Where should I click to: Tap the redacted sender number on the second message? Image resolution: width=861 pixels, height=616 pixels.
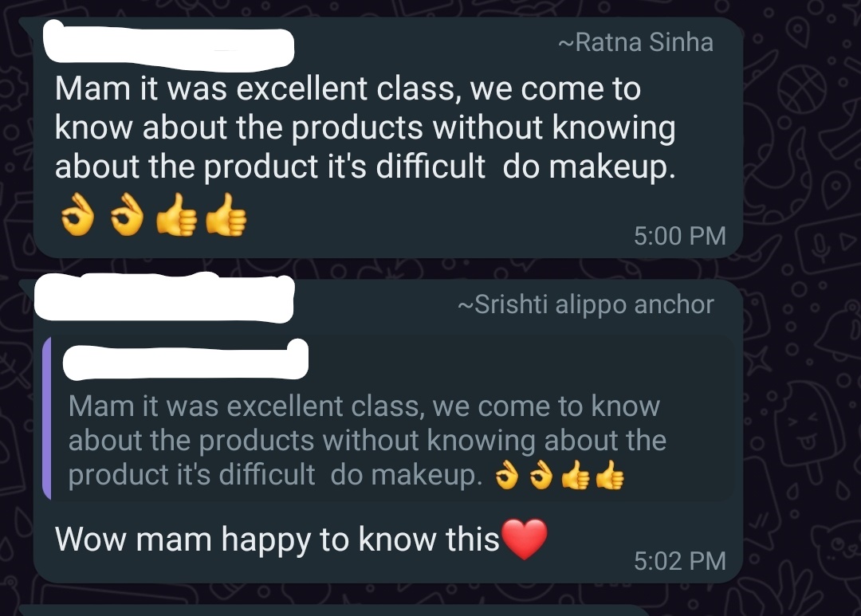pos(164,297)
